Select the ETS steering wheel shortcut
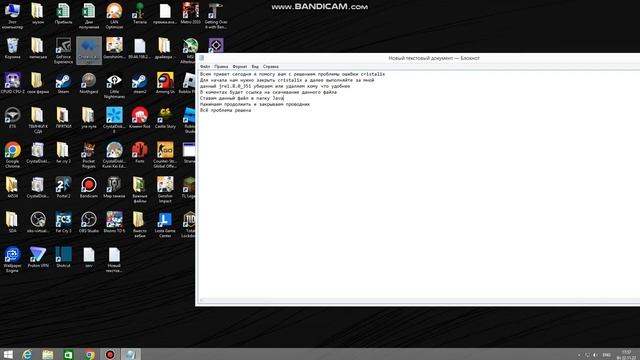The width and height of the screenshot is (640, 360). 12,118
